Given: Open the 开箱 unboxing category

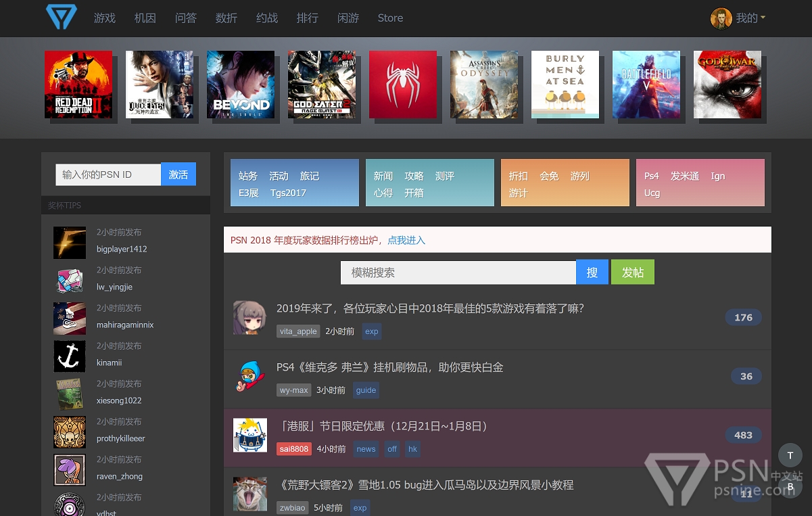Looking at the screenshot, I should (x=414, y=193).
